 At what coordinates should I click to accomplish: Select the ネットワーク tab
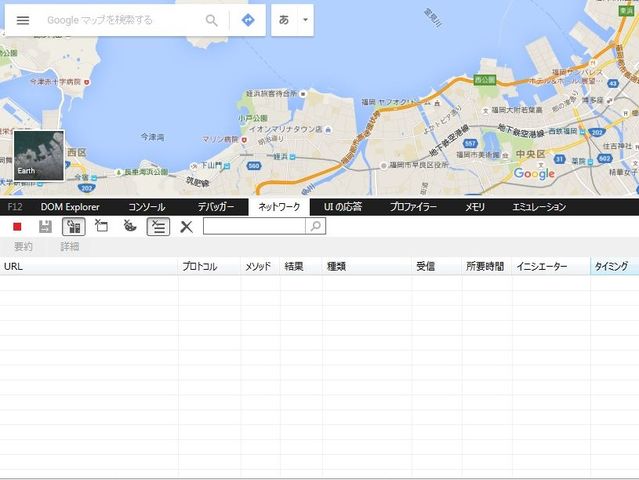[279, 207]
